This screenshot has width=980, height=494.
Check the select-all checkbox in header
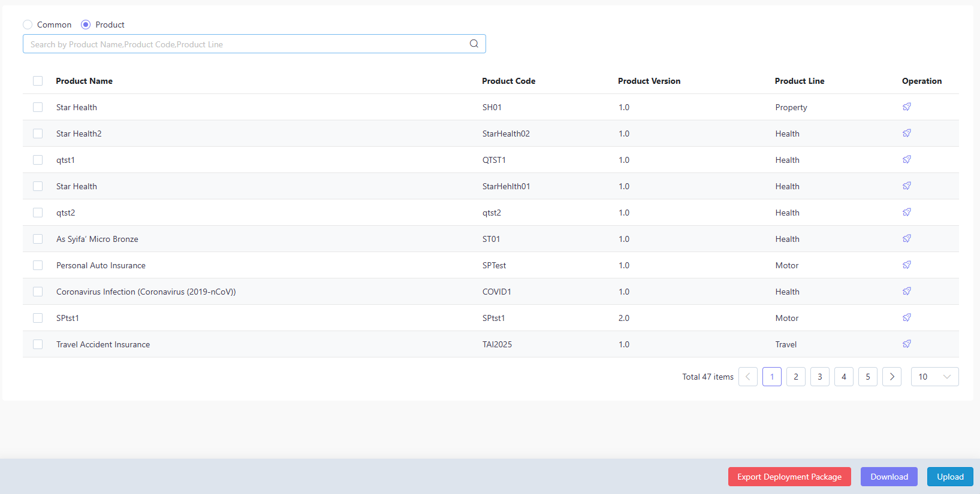pyautogui.click(x=38, y=81)
